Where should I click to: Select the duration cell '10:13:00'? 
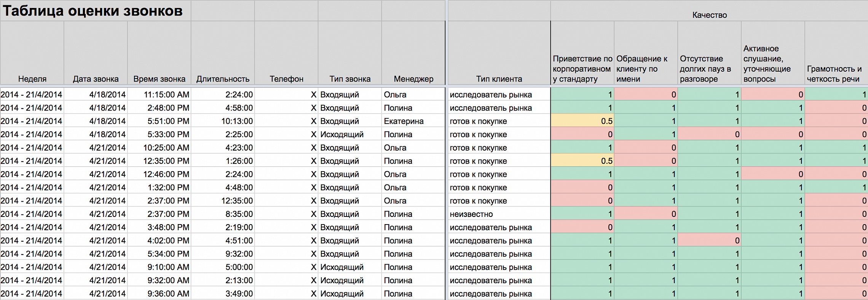(x=223, y=121)
